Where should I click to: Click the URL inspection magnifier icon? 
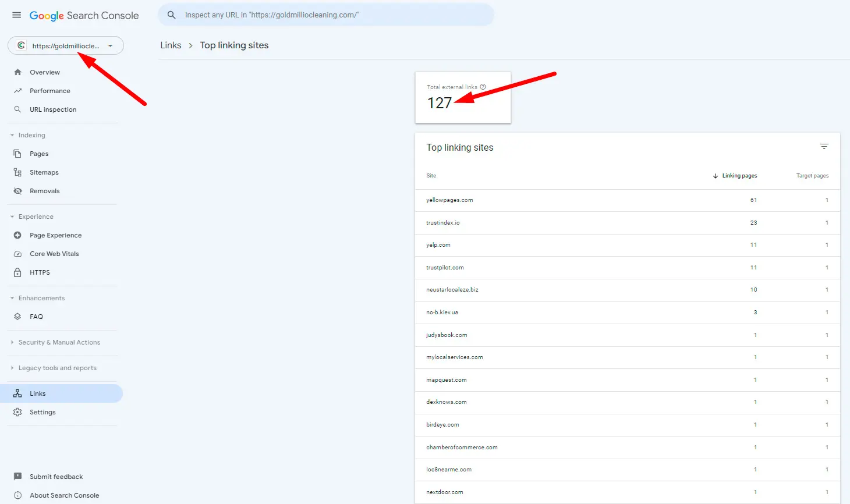[17, 109]
